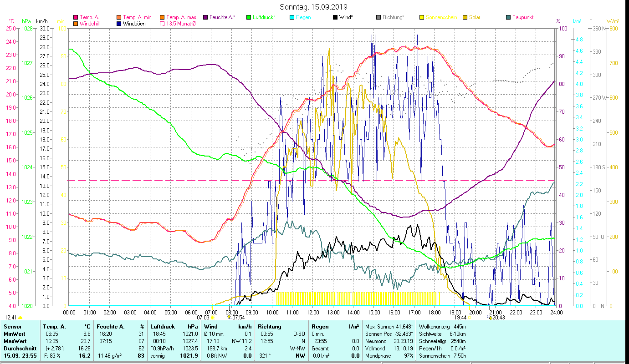The image size is (629, 364).
Task: Click the gray Richtung* legend swatch
Action: 378,17
